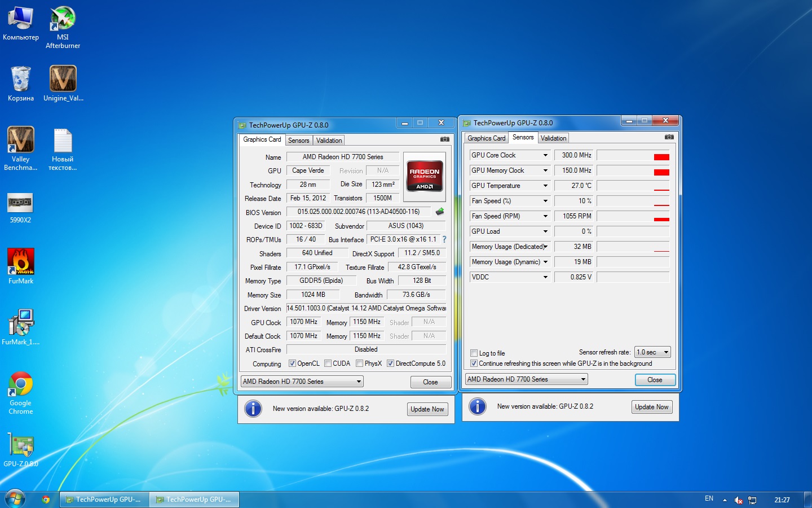
Task: Click Update Now in the left GPU-Z window
Action: (x=427, y=409)
